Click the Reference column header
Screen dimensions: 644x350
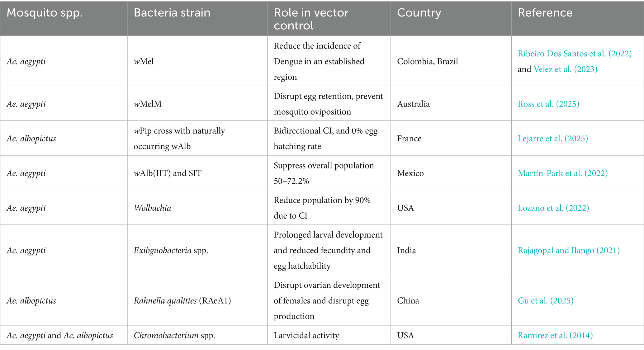(x=545, y=13)
